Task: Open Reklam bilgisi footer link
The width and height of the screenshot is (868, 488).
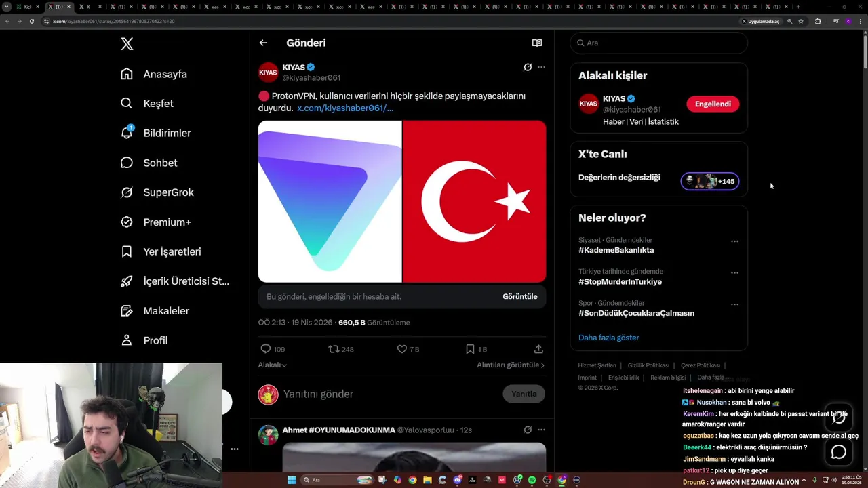Action: pos(668,378)
